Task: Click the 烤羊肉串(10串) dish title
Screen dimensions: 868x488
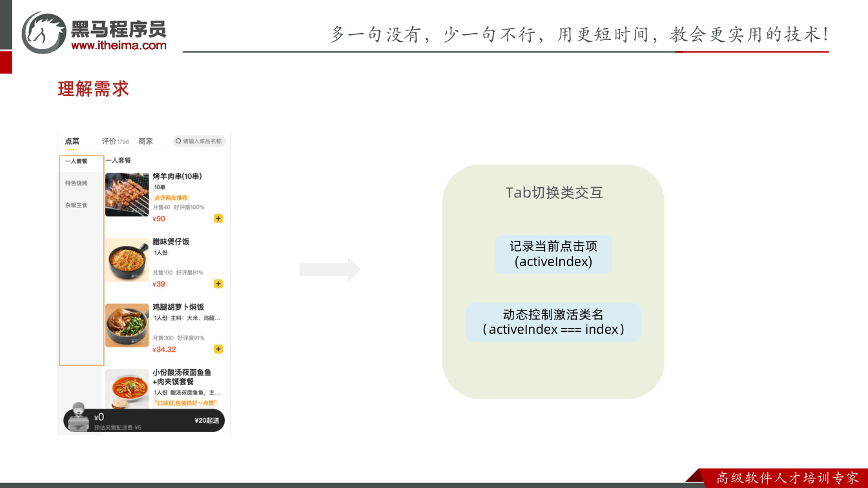Action: 178,176
